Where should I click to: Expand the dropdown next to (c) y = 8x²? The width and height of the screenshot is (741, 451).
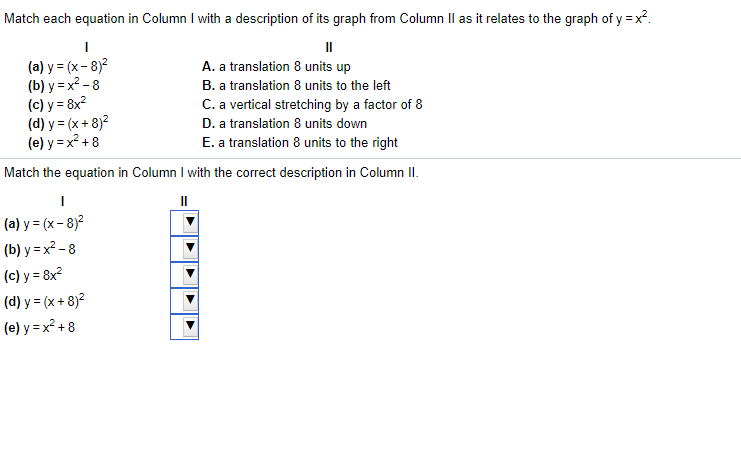click(x=184, y=275)
